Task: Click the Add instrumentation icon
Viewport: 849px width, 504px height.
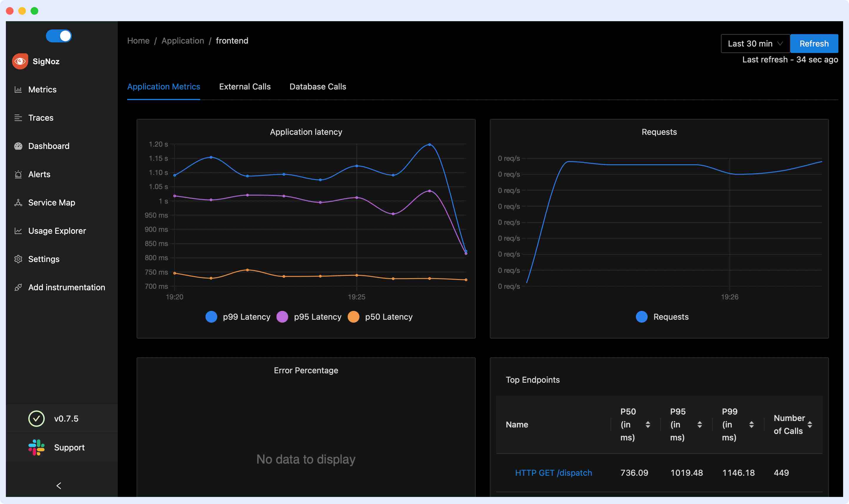Action: coord(19,287)
